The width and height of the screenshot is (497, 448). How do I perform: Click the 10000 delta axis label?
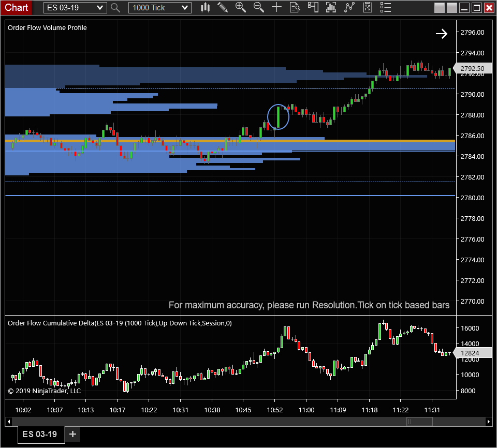[470, 375]
